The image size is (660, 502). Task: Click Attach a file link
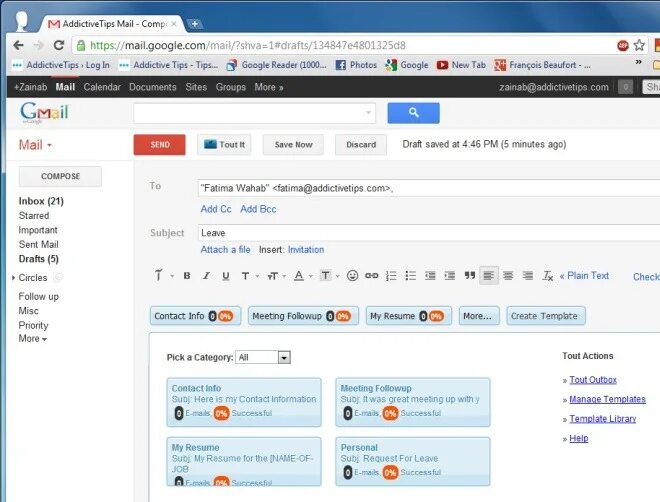[x=225, y=250]
